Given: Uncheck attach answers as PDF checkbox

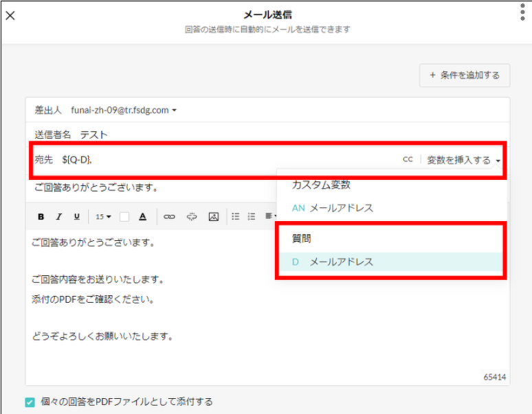Looking at the screenshot, I should 30,402.
